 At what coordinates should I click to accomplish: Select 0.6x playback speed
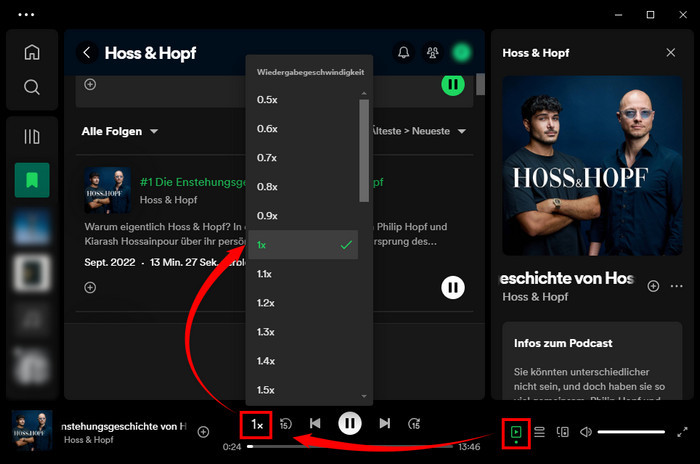303,129
